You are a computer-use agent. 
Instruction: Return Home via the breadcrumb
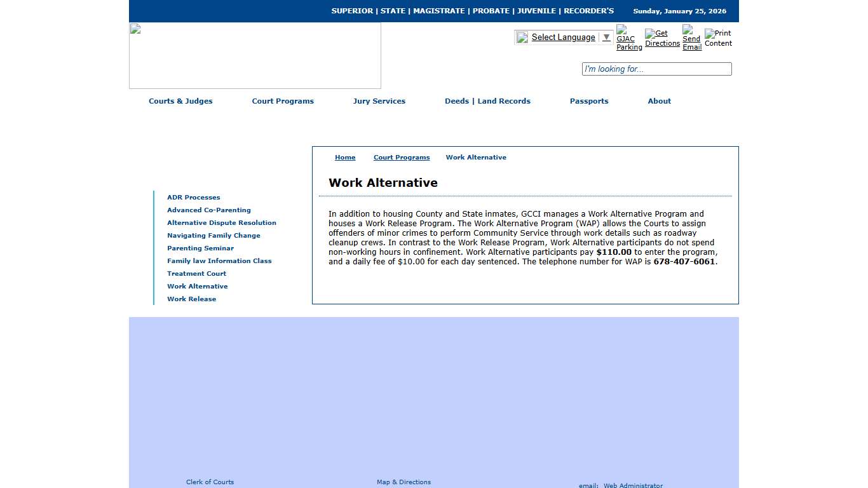(345, 157)
